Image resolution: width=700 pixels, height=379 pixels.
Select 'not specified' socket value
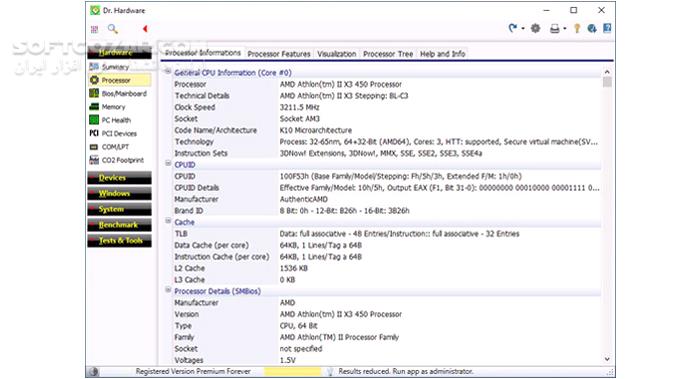pos(301,349)
